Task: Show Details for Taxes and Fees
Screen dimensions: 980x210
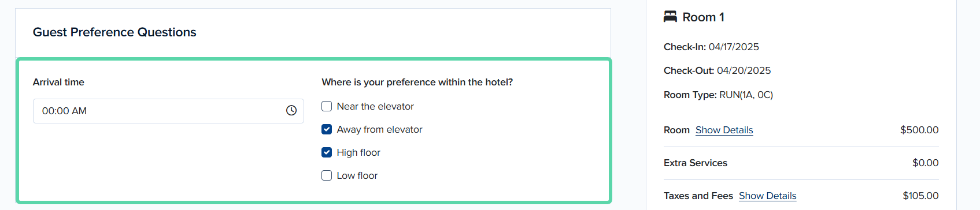Action: pos(767,196)
